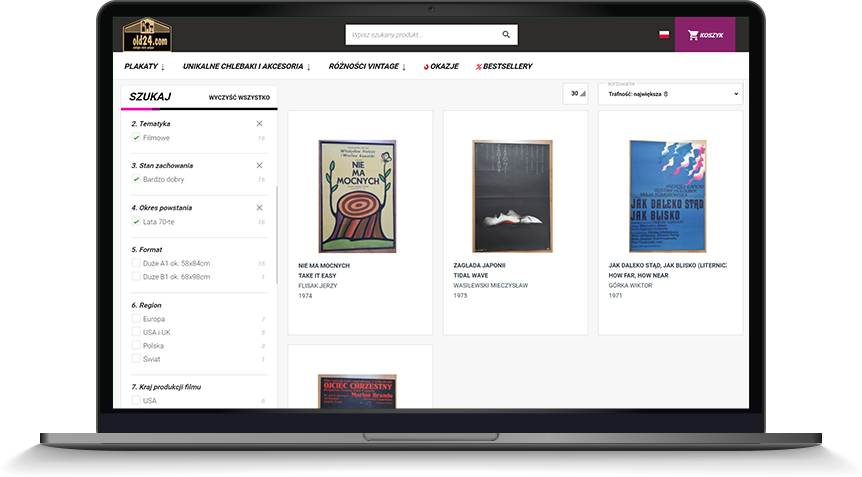Click the Okazje flame icon

(427, 67)
